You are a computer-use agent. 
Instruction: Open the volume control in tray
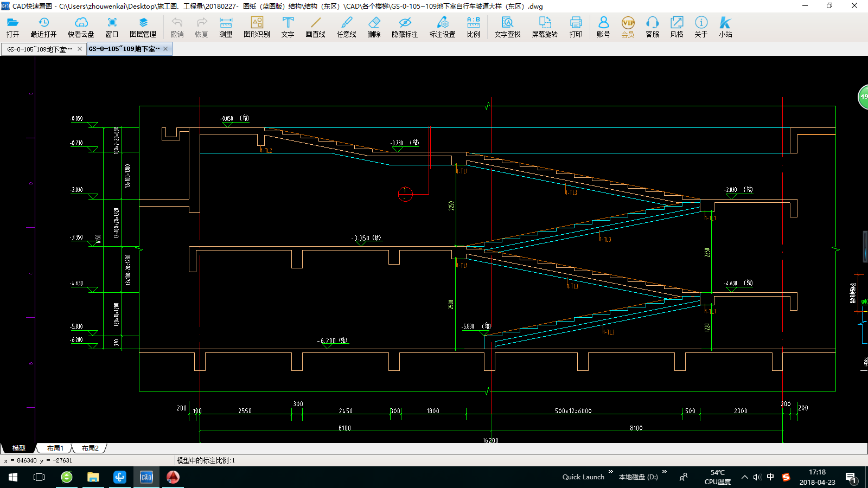click(757, 477)
